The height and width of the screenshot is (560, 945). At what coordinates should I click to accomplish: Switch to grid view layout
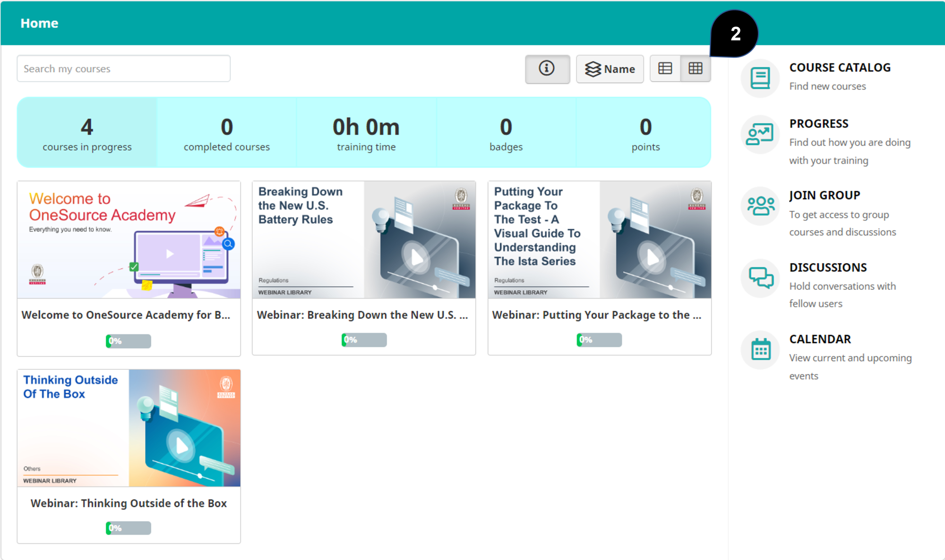pyautogui.click(x=695, y=69)
